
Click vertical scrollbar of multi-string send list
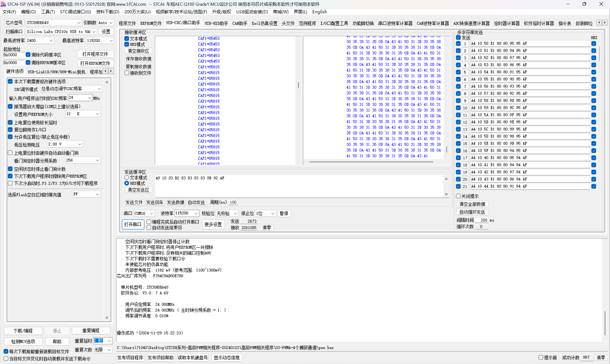point(599,53)
